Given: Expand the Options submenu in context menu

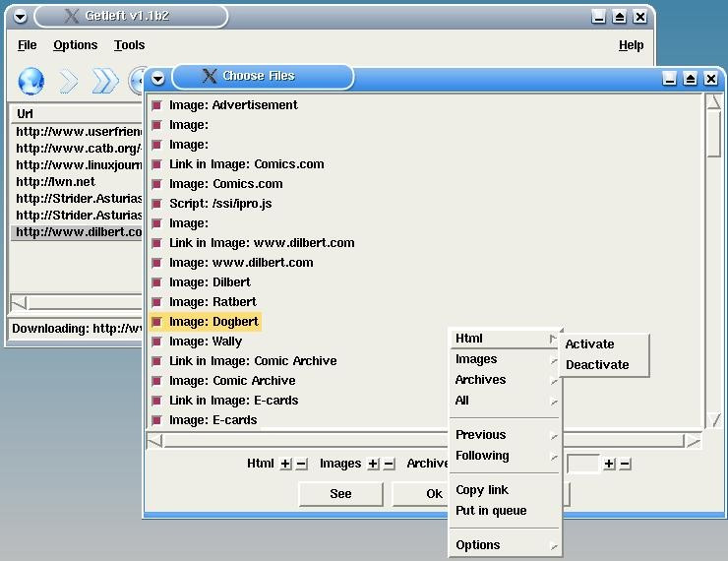Looking at the screenshot, I should click(x=505, y=545).
